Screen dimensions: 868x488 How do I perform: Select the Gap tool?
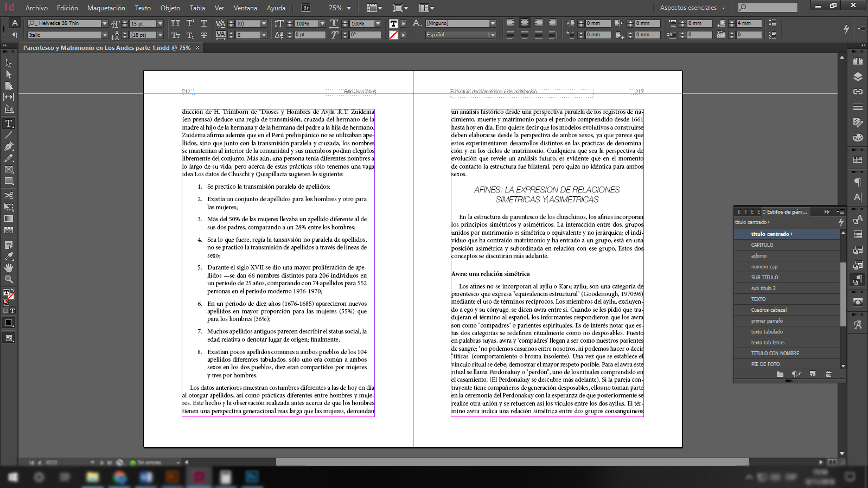9,97
